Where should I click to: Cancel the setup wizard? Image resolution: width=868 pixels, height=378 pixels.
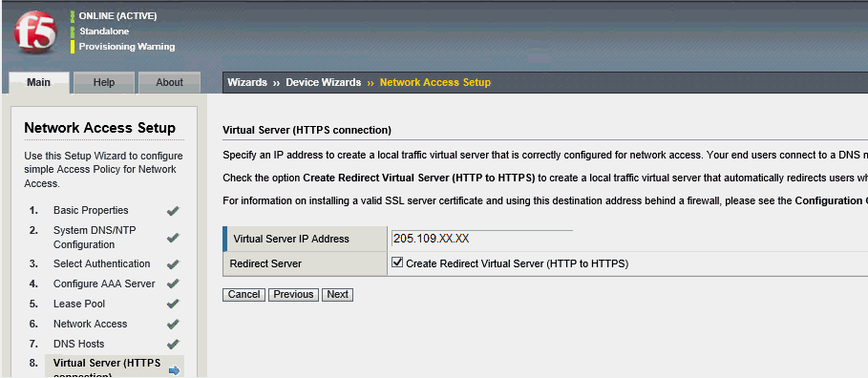(244, 294)
